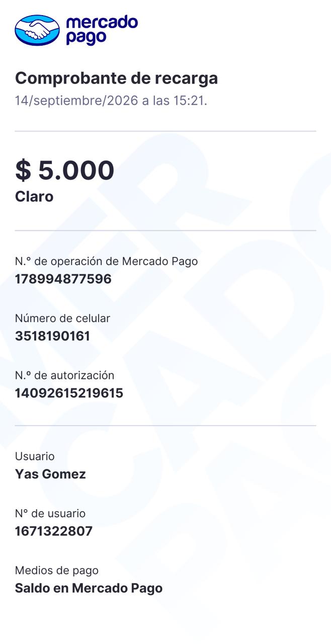Screen dimensions: 331x644
Task: Select operation number 178994877596
Action: tap(63, 279)
